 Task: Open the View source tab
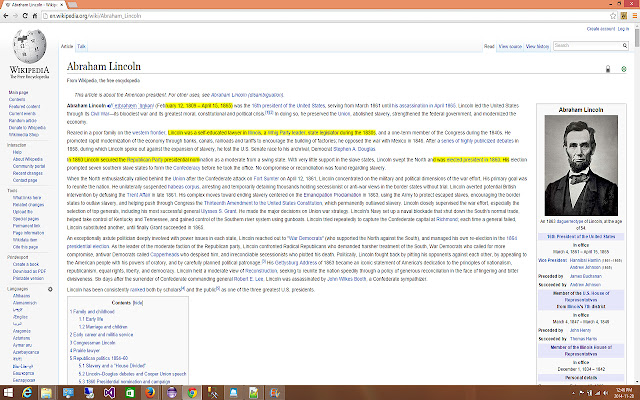tap(510, 46)
